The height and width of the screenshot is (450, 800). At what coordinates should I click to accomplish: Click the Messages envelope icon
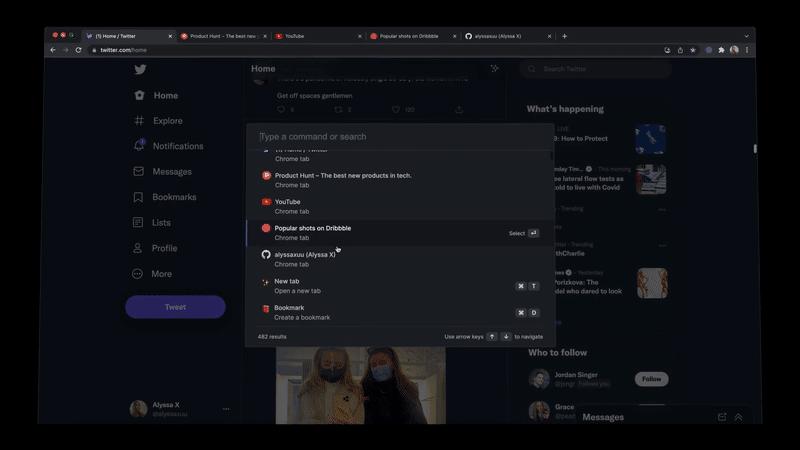coord(138,171)
